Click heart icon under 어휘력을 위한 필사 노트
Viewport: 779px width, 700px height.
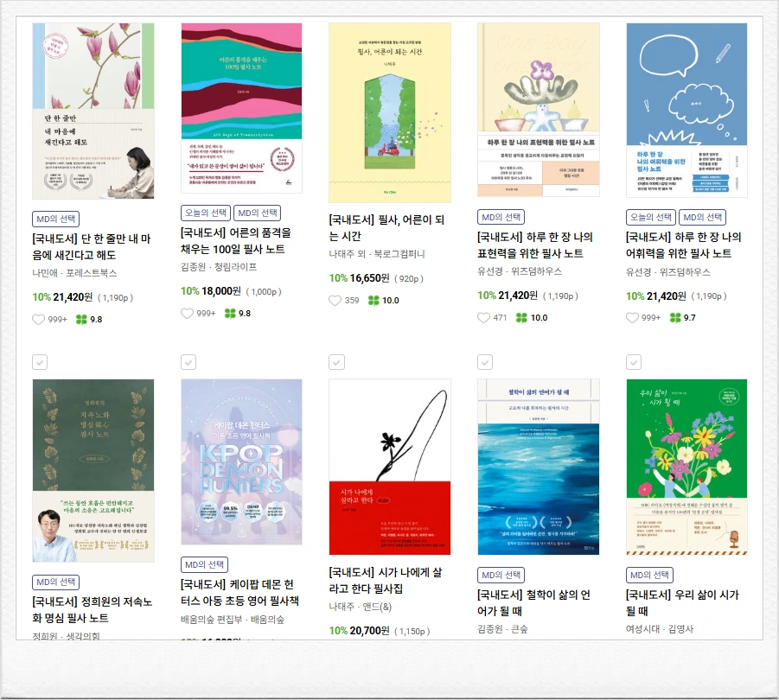pyautogui.click(x=632, y=318)
